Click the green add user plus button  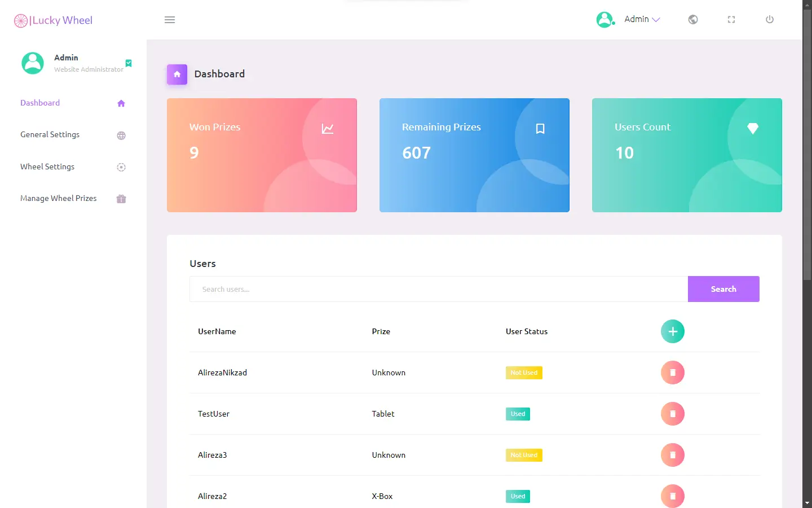(x=673, y=331)
